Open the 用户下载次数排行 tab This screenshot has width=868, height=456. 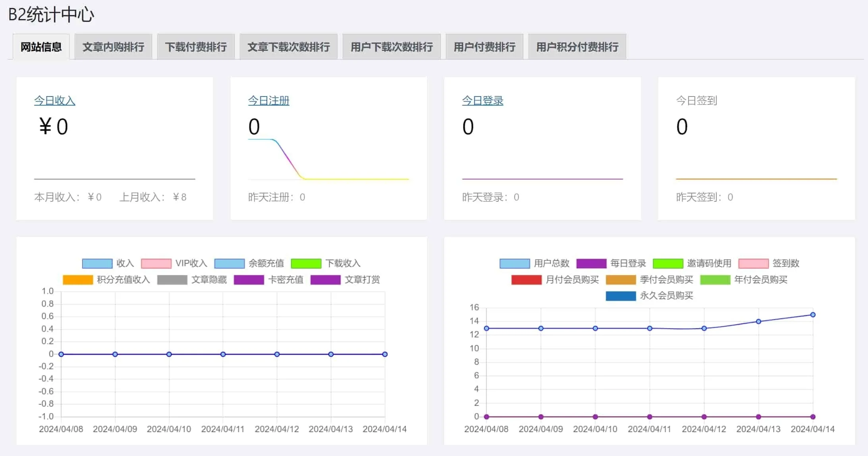[391, 46]
